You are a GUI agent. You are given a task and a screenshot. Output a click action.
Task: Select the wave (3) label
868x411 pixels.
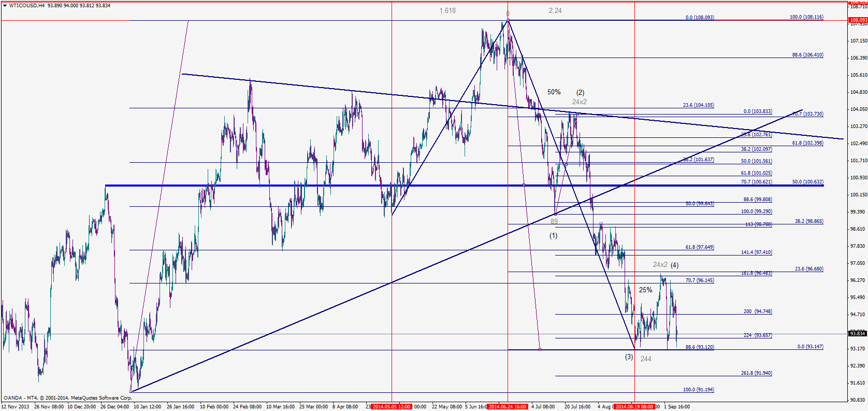pos(629,357)
